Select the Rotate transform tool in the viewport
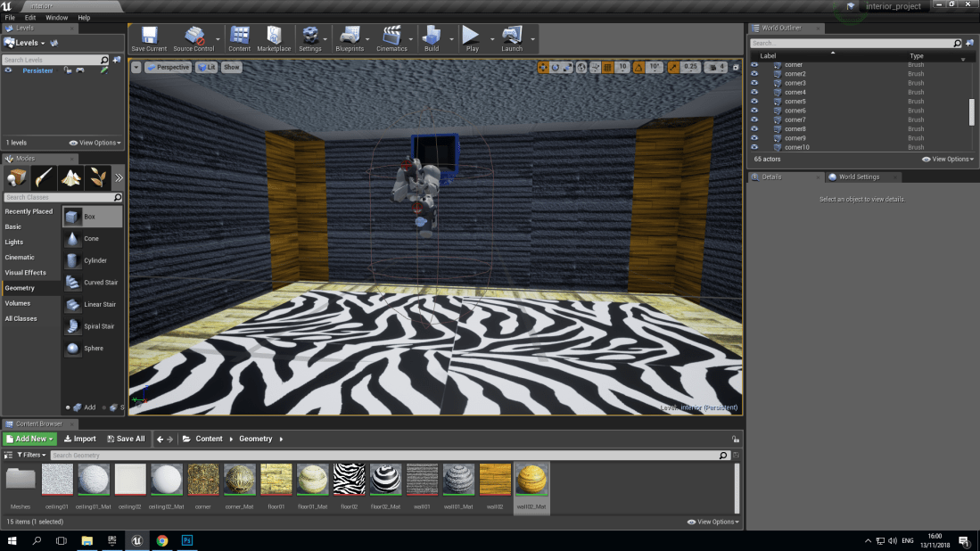980x551 pixels. 556,67
